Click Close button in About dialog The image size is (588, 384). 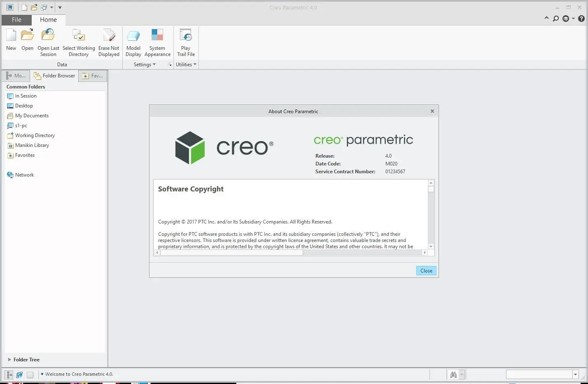pyautogui.click(x=426, y=271)
